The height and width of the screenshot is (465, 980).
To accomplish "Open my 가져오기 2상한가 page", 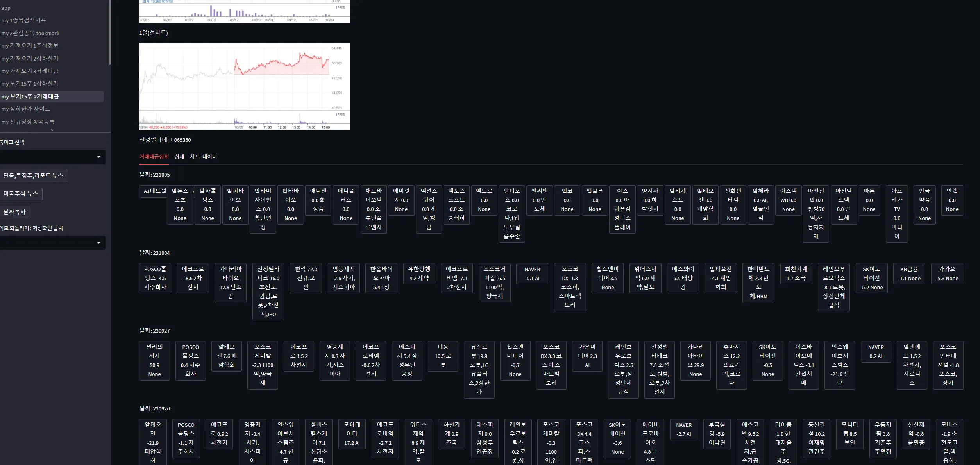I will [30, 58].
